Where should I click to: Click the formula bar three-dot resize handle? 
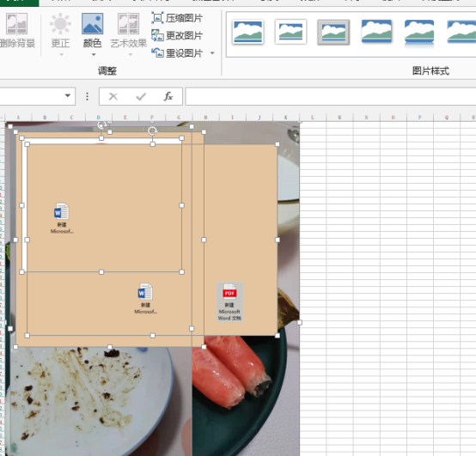(x=87, y=96)
